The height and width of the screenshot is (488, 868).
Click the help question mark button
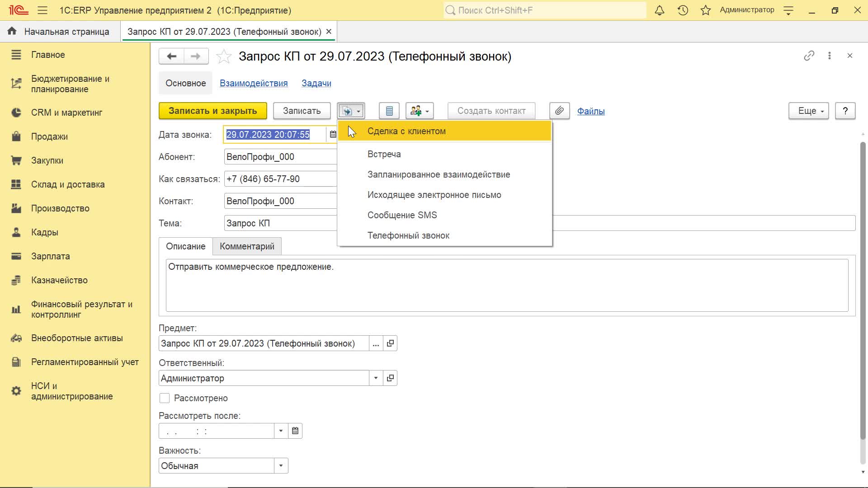tap(845, 111)
